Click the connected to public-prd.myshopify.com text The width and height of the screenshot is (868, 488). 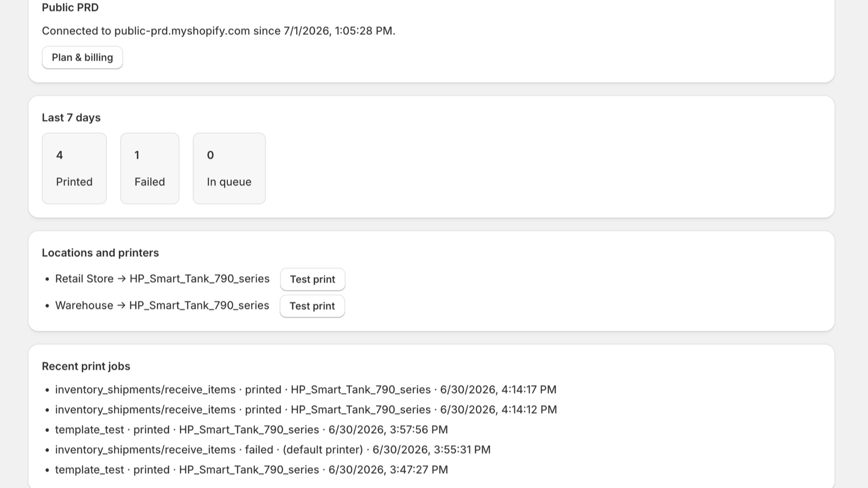(x=219, y=31)
